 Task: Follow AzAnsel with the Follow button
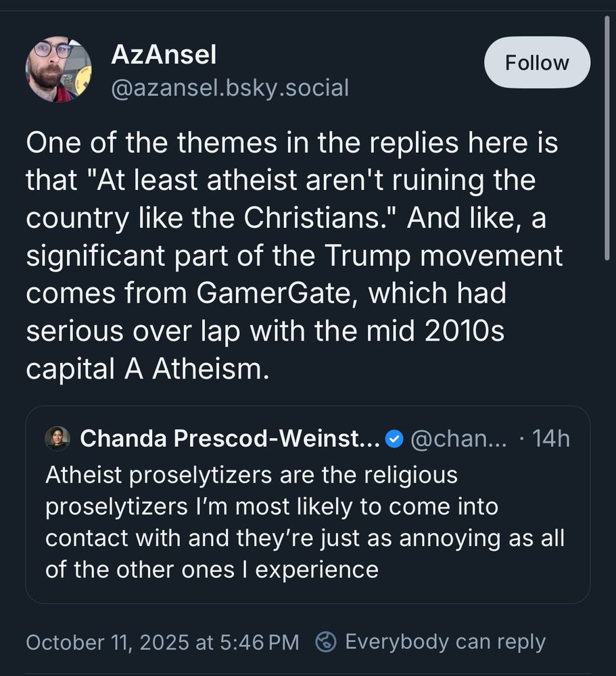point(537,63)
